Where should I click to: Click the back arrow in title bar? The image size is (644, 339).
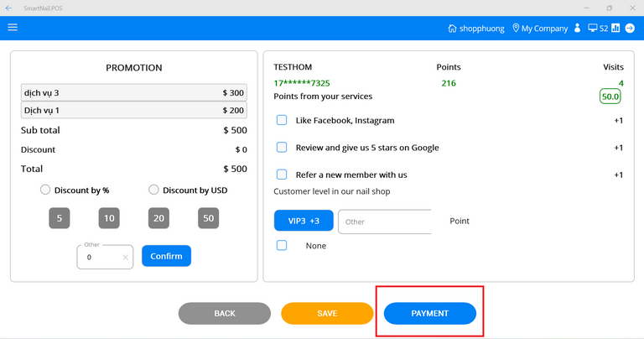(x=8, y=8)
